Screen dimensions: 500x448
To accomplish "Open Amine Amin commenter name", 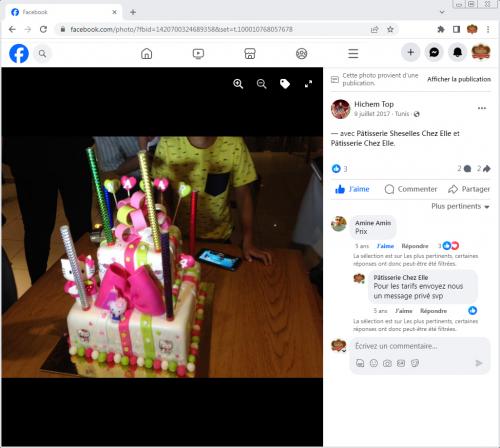I will coord(373,223).
